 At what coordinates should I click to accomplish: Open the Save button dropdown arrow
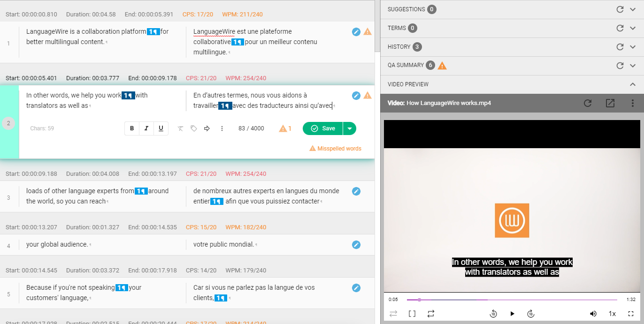tap(350, 128)
